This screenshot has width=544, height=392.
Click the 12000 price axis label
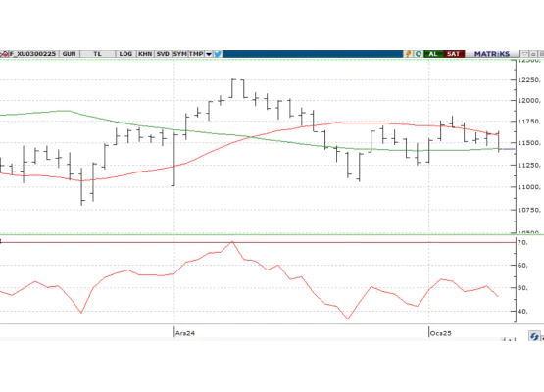click(x=528, y=101)
